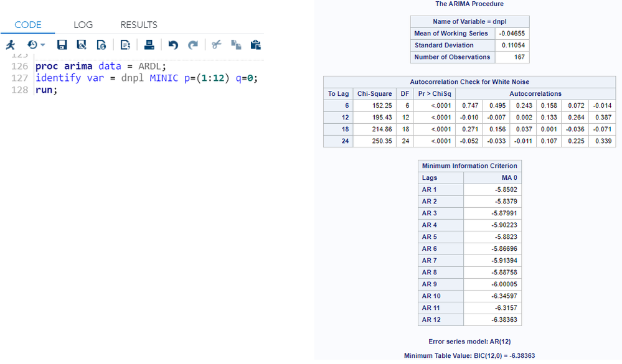Click the program summary document-globe icon

click(101, 45)
